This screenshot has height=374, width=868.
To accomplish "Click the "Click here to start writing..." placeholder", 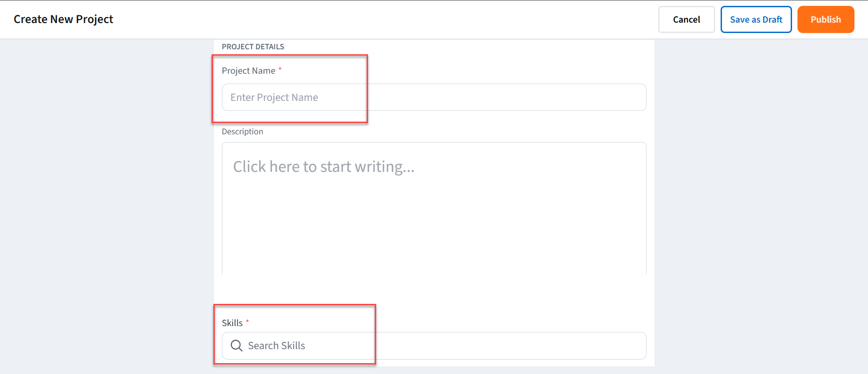I will [324, 167].
